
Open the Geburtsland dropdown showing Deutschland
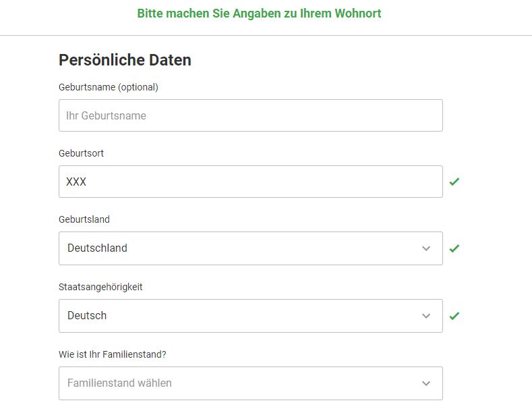pos(251,248)
